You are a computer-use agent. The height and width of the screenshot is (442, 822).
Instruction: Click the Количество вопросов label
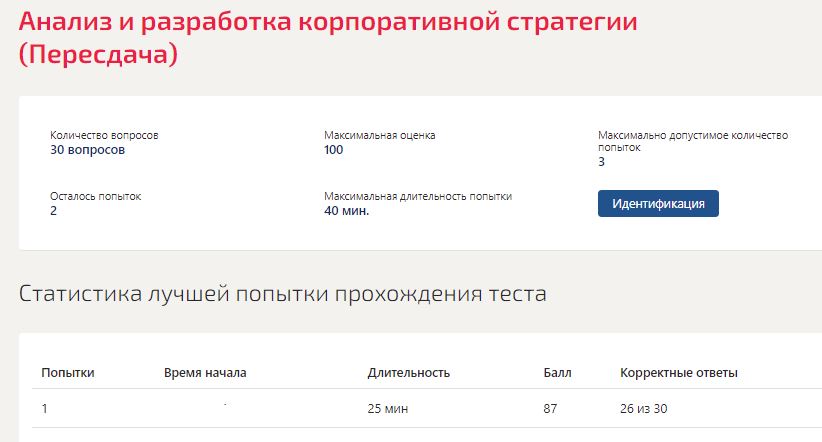pyautogui.click(x=104, y=135)
